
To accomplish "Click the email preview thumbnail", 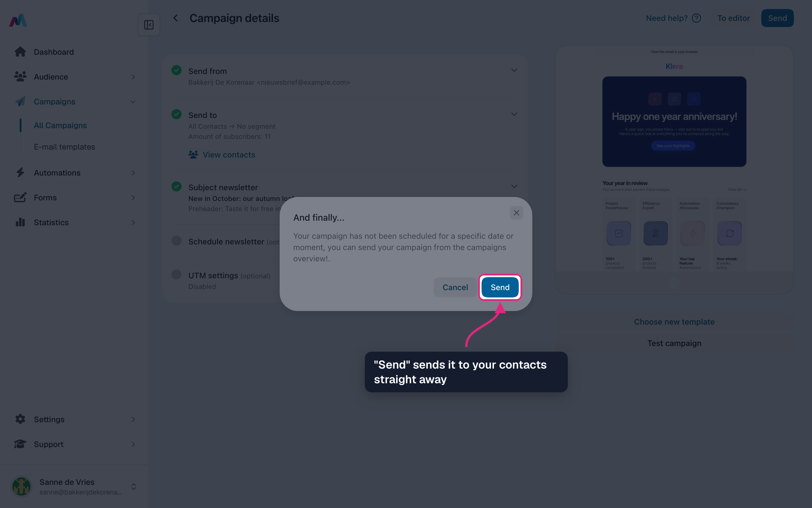I will pyautogui.click(x=674, y=170).
